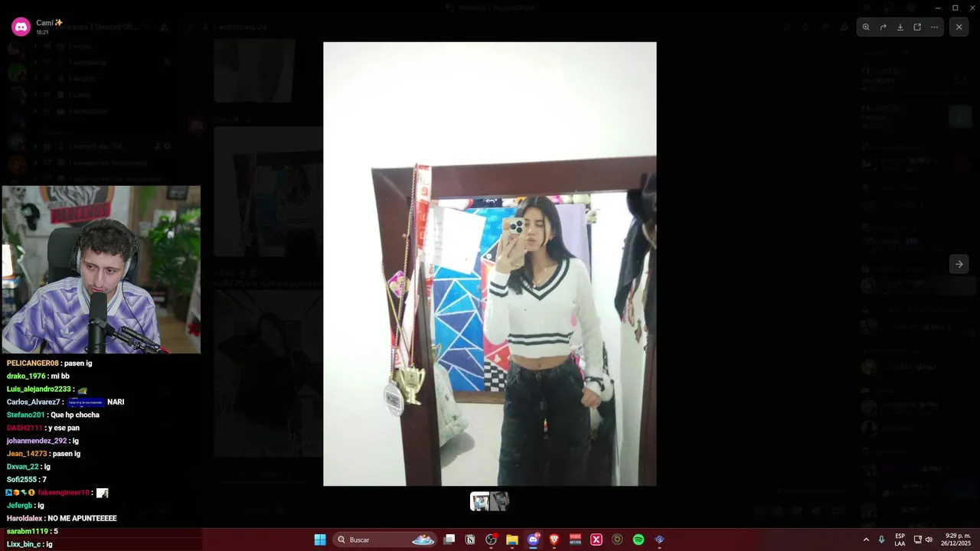This screenshot has width=980, height=551.
Task: Close the image viewer with the X
Action: coord(959,27)
